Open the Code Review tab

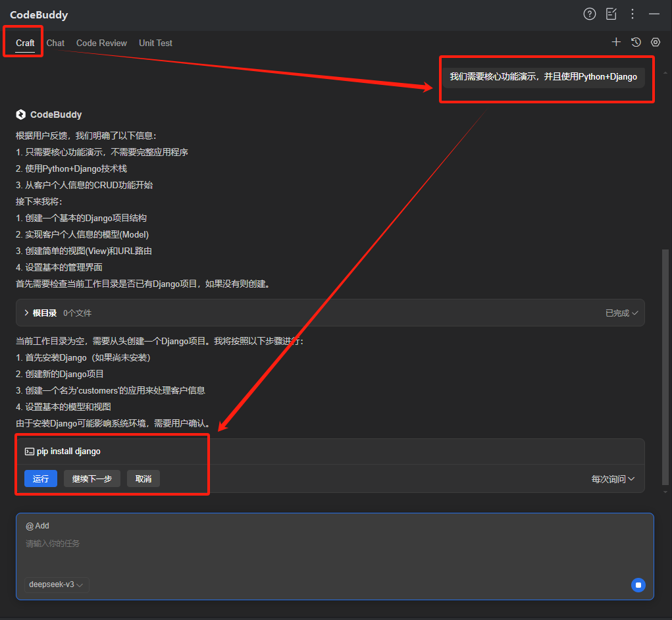tap(101, 43)
